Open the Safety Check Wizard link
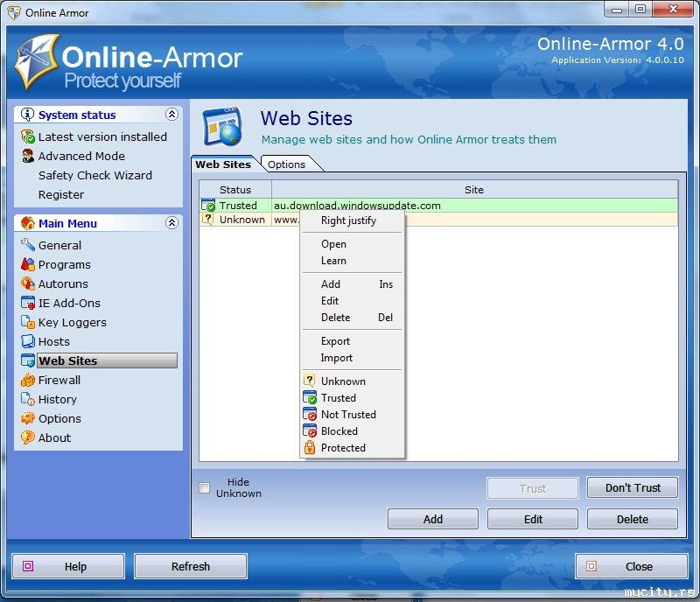Screen dimensions: 700x602 pyautogui.click(x=95, y=175)
